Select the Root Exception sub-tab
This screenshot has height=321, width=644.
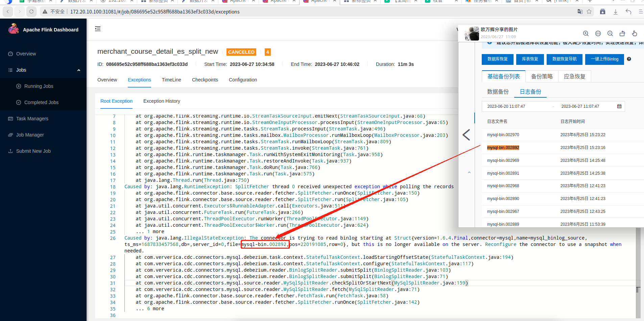[116, 101]
